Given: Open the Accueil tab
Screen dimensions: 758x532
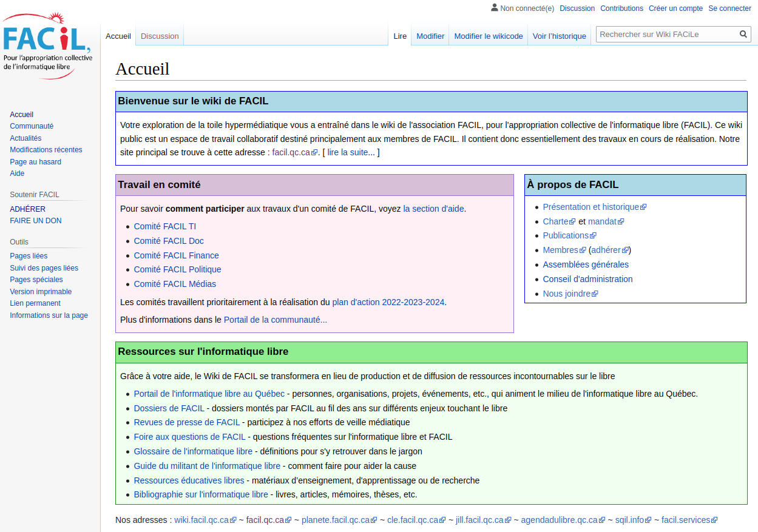Looking at the screenshot, I should (118, 36).
